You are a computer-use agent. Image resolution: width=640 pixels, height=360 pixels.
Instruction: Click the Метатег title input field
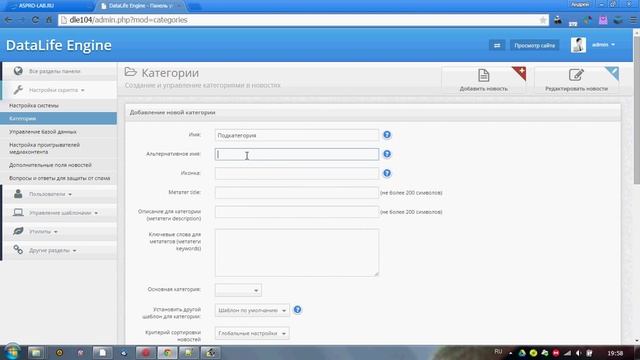click(297, 193)
